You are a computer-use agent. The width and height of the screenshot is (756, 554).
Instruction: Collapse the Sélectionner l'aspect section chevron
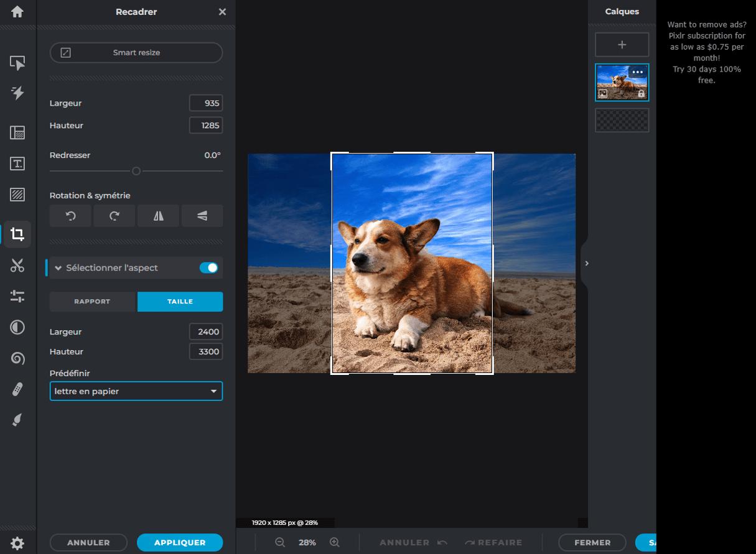coord(58,267)
